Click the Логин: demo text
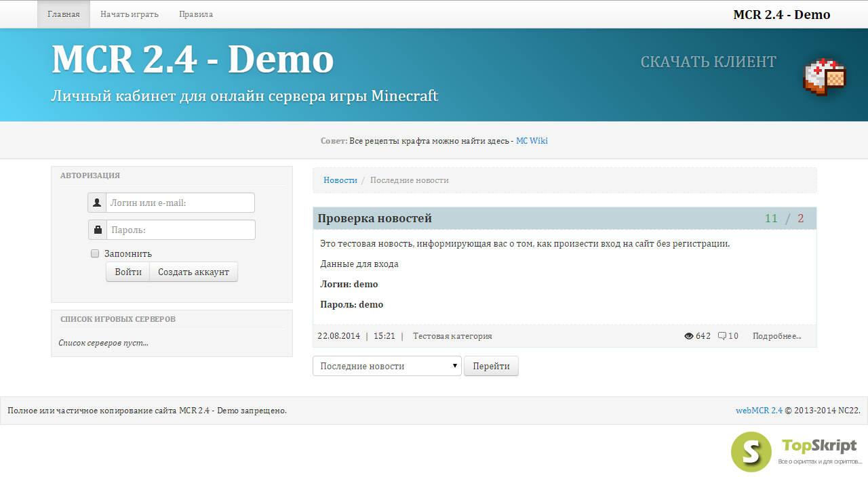The height and width of the screenshot is (477, 868). (x=349, y=284)
